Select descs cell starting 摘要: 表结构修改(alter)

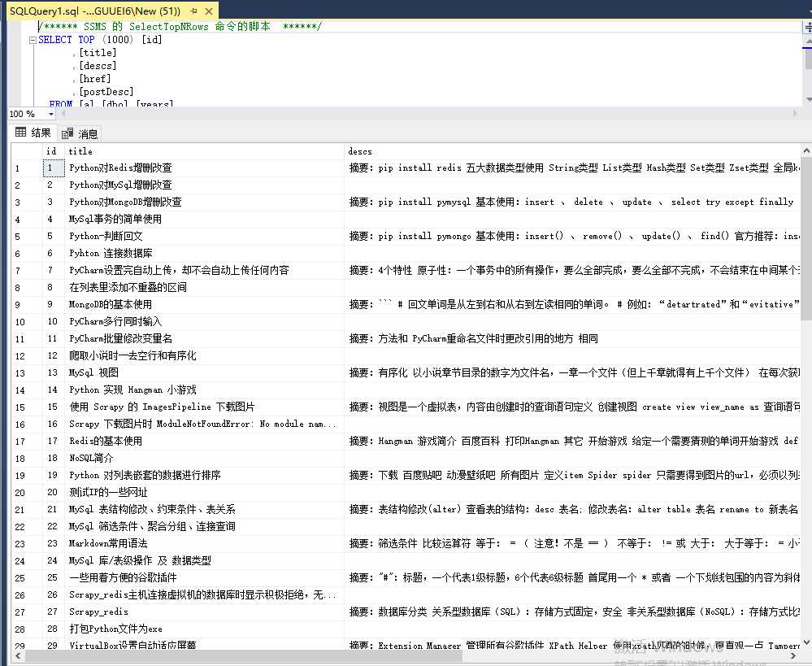(572, 510)
